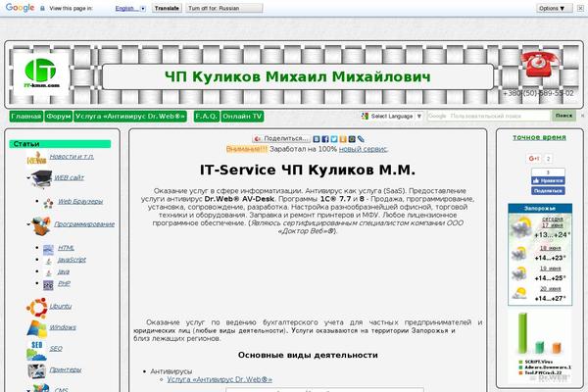
Task: Collapse the Программирование tree section
Action: (28, 224)
